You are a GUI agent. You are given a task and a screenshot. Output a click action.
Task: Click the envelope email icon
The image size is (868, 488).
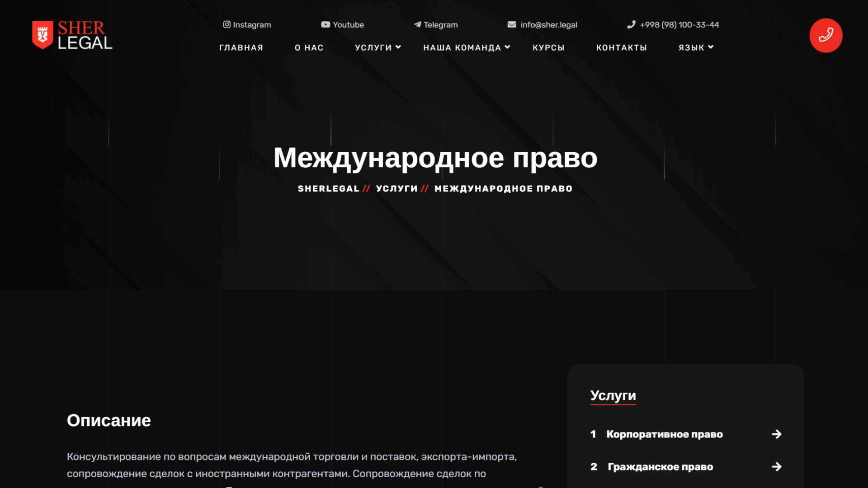coord(511,24)
